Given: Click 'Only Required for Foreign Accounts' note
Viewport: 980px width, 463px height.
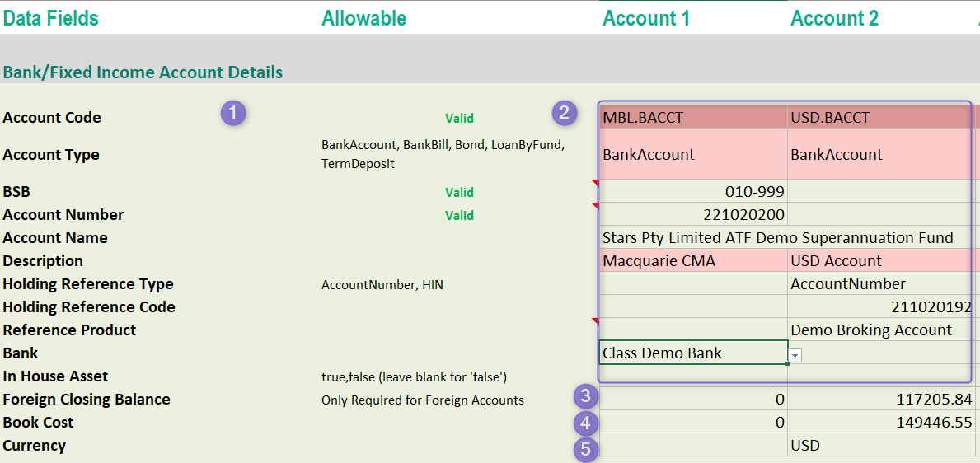Looking at the screenshot, I should (x=423, y=400).
